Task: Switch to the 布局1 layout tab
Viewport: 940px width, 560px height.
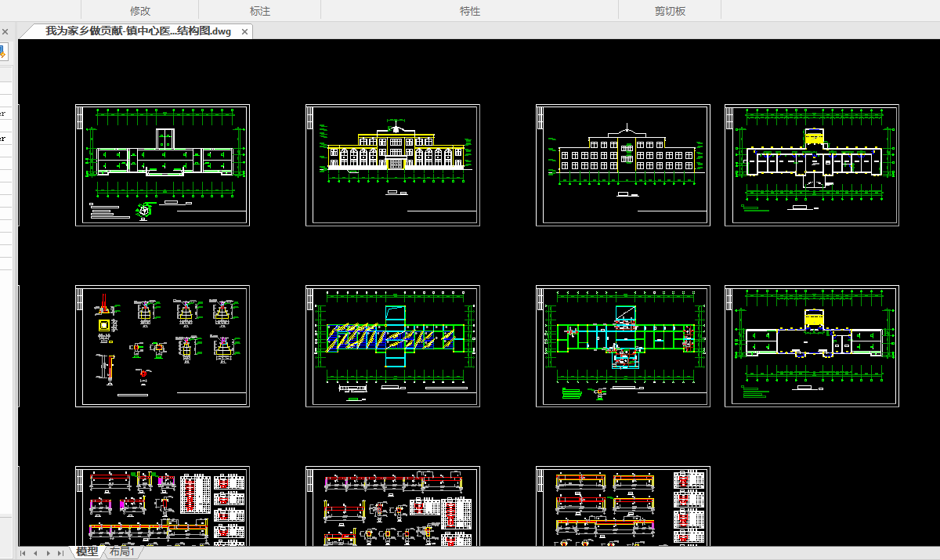Action: [x=121, y=552]
